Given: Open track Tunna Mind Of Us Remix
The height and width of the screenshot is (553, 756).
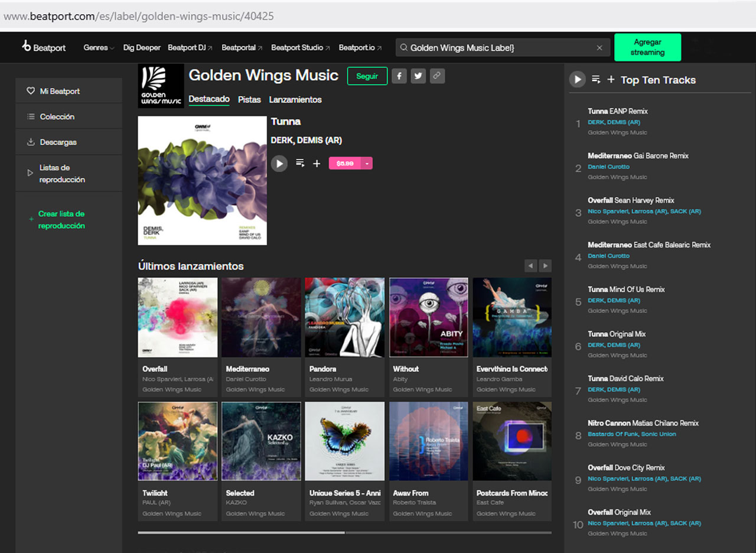Looking at the screenshot, I should [626, 289].
